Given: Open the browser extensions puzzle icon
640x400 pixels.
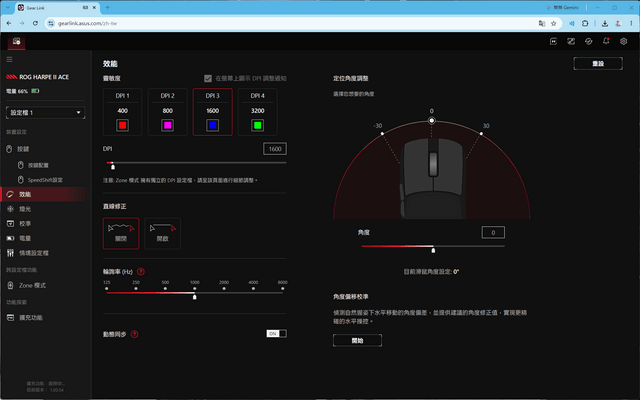Looking at the screenshot, I should (585, 23).
